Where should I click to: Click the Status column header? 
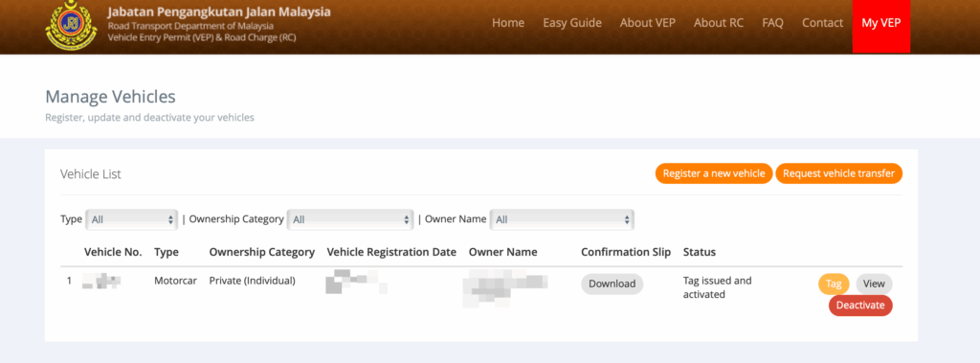(700, 252)
